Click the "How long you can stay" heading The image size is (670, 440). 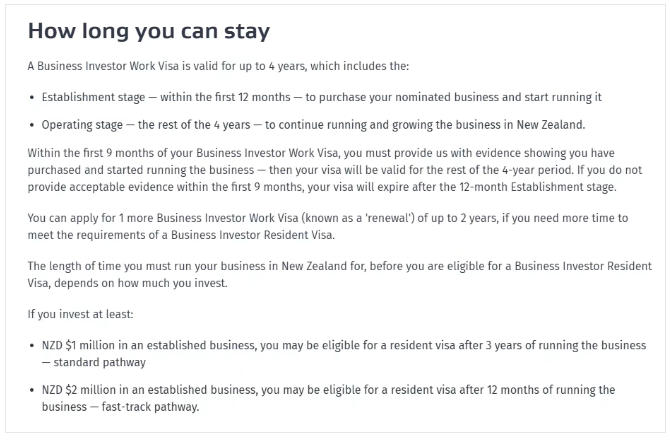[148, 31]
